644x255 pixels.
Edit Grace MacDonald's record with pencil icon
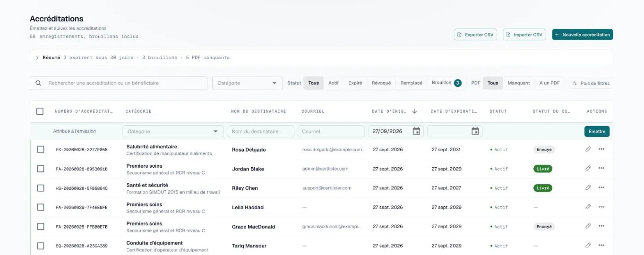pyautogui.click(x=588, y=226)
